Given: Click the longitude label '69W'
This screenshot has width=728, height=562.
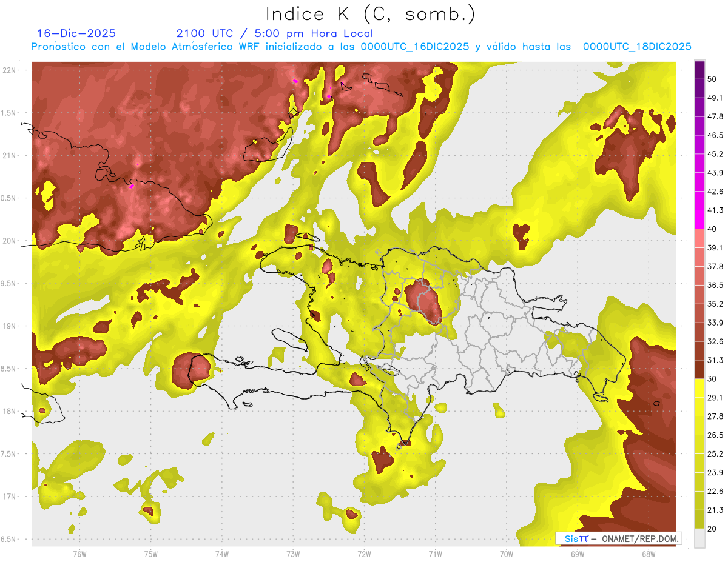Looking at the screenshot, I should pos(578,554).
